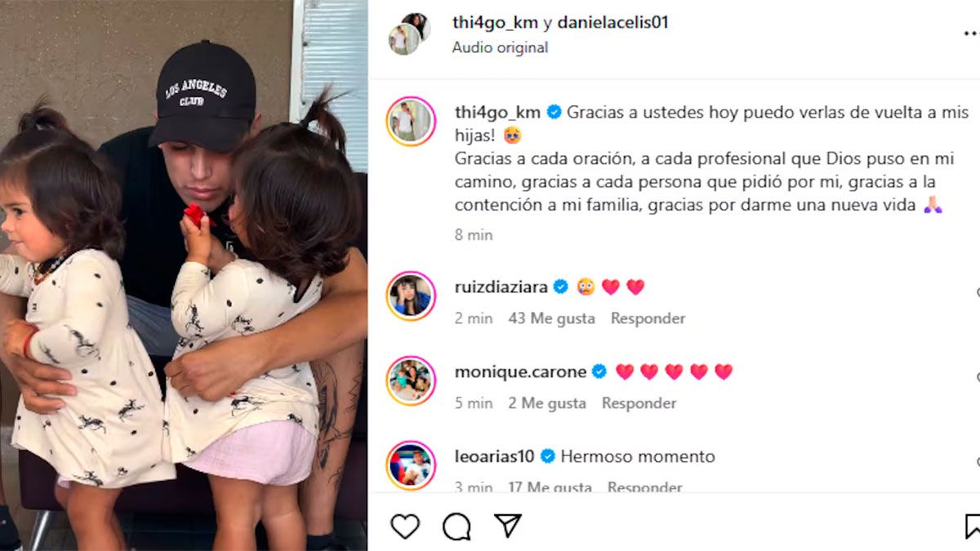The image size is (980, 551).
Task: View 2 Me gusta on monique.carone comment
Action: [547, 403]
